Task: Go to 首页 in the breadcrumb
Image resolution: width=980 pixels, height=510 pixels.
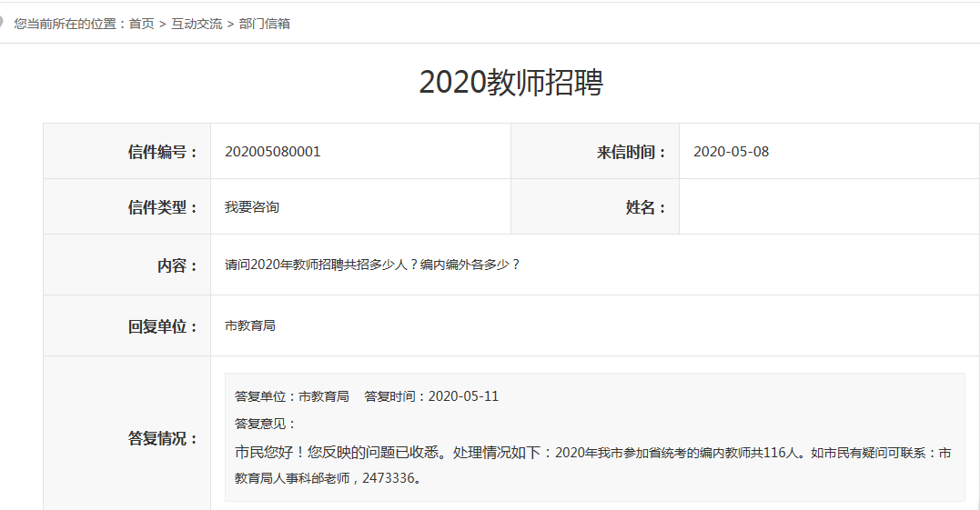Action: (x=141, y=24)
